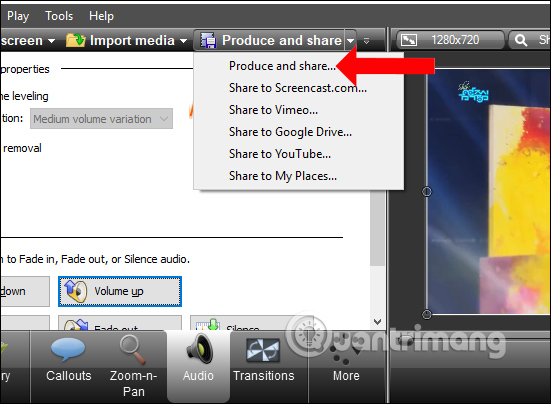This screenshot has height=404, width=551.
Task: Click the Produce and share disk icon
Action: click(208, 40)
